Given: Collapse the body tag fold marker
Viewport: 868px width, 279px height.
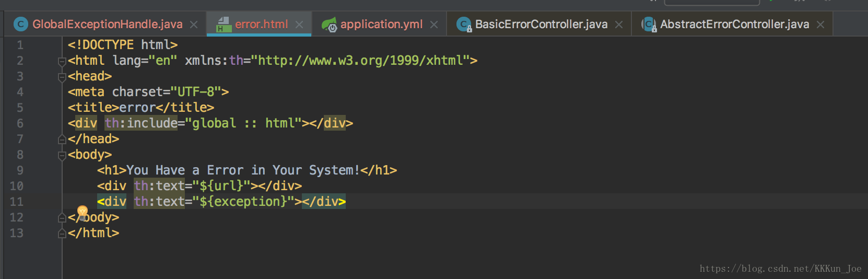Looking at the screenshot, I should pyautogui.click(x=62, y=155).
